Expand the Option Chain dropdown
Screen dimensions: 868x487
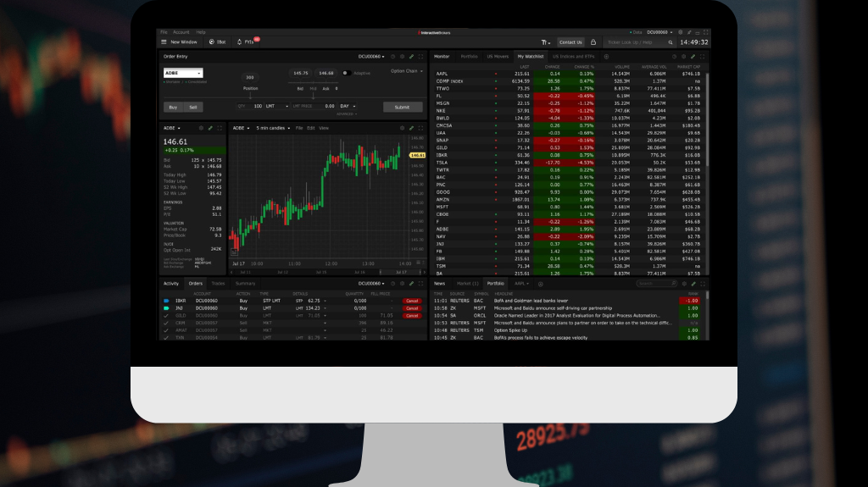pos(406,71)
